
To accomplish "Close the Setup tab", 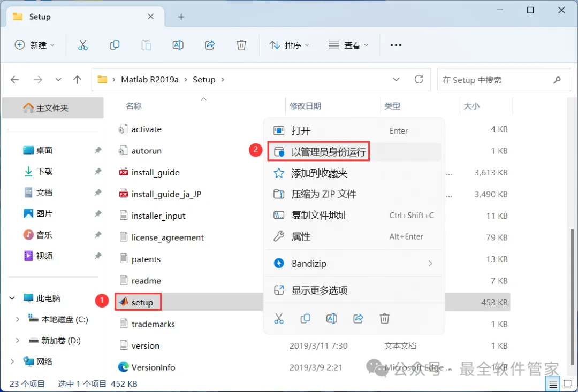I will coord(150,17).
